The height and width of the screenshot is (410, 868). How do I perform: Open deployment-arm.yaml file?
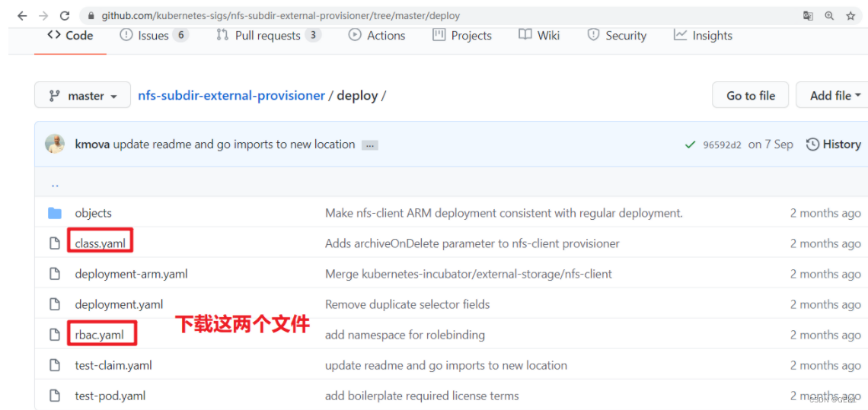131,274
